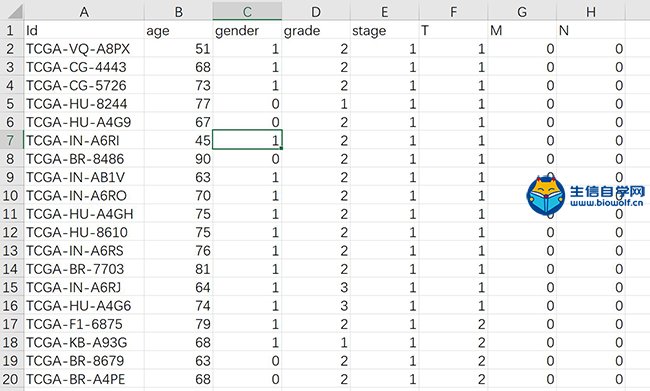
Task: Select the grade cell in row 15
Action: [316, 287]
